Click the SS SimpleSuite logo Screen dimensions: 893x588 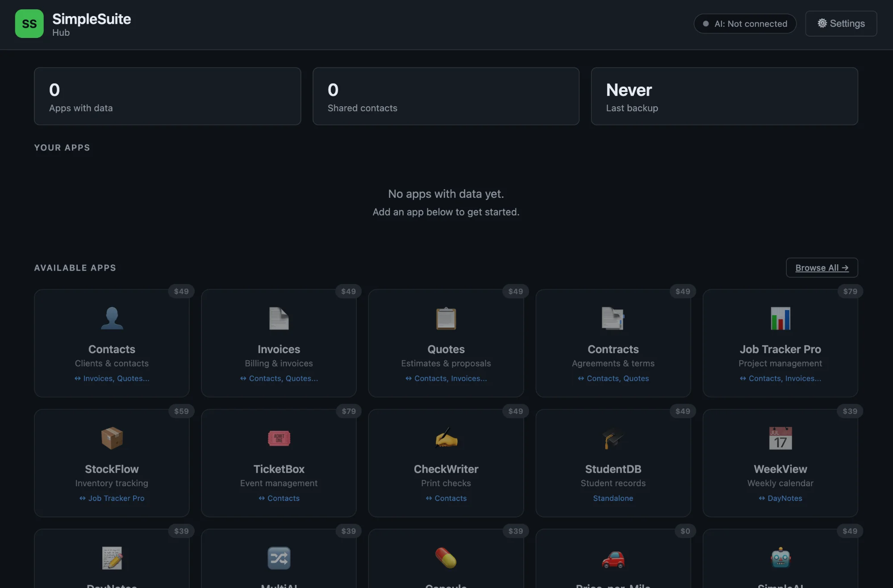(29, 23)
